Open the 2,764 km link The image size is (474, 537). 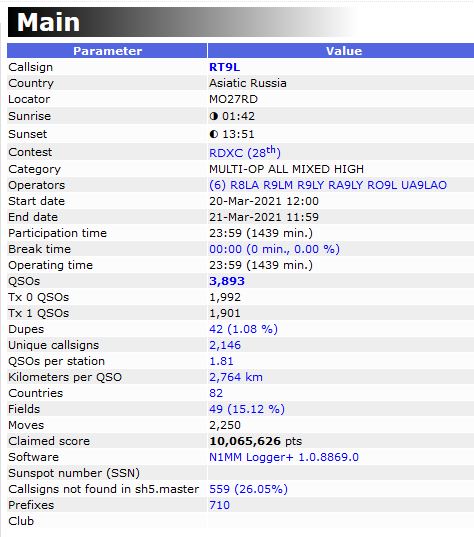click(x=236, y=377)
